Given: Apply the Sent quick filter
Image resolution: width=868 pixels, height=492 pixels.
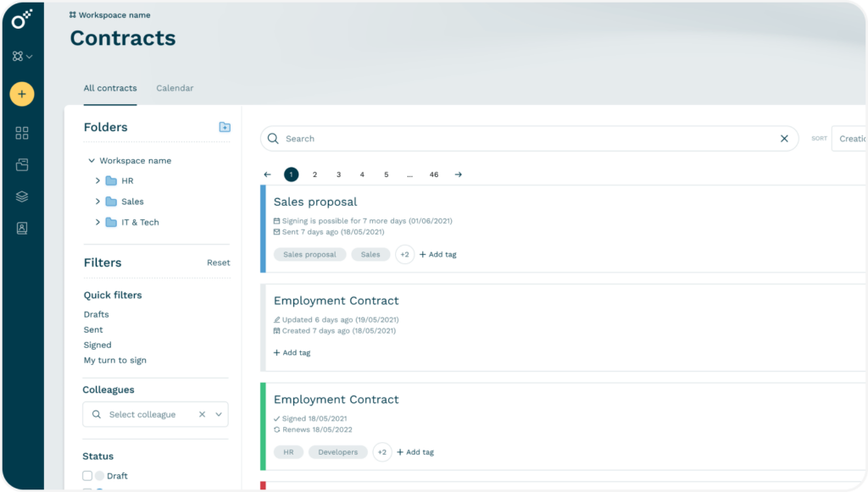Looking at the screenshot, I should click(93, 329).
